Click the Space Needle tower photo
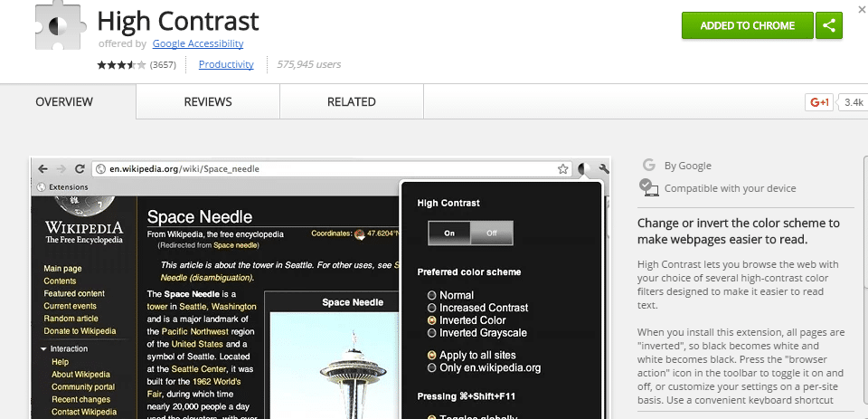The width and height of the screenshot is (868, 419). 335,366
